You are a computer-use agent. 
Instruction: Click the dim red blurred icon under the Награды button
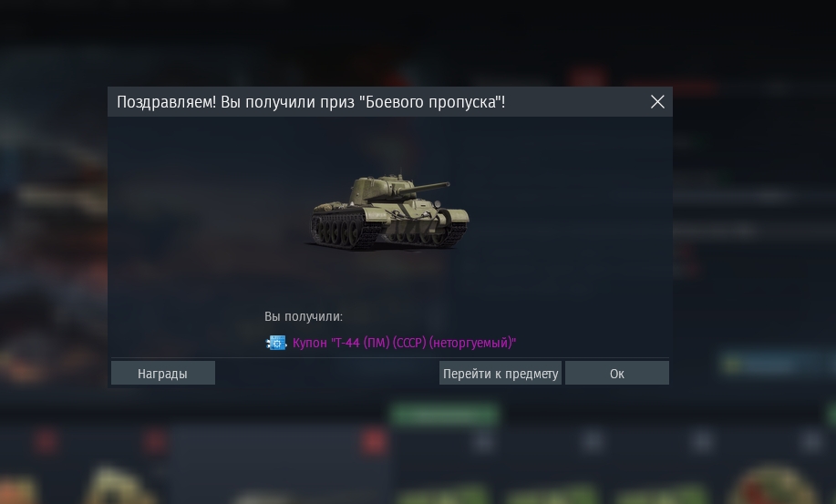[x=155, y=442]
